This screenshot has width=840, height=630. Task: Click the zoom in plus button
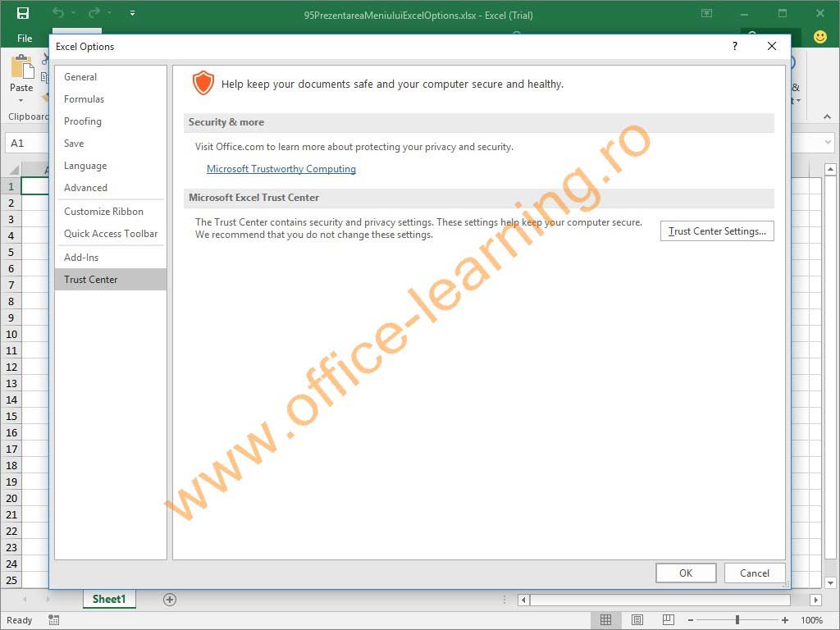coord(785,620)
